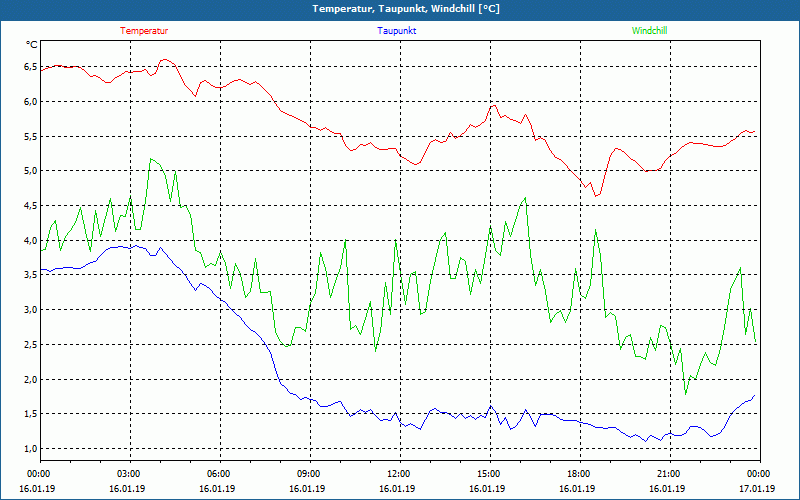Click the red Temperatur dip after 18:00

[x=595, y=196]
